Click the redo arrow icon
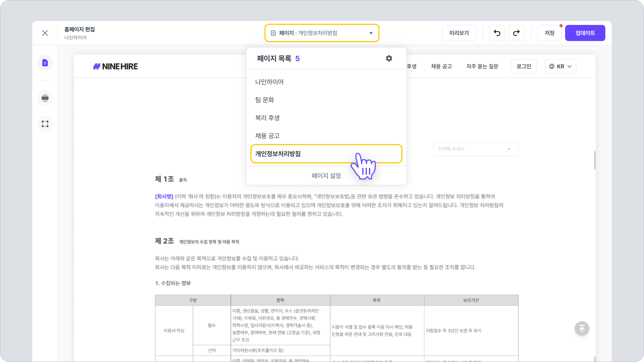This screenshot has width=644, height=362. tap(516, 33)
